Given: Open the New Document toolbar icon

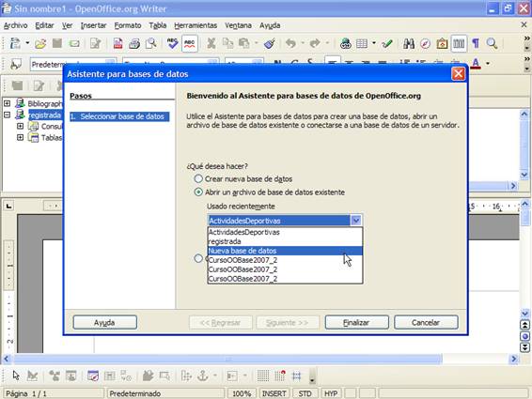Looking at the screenshot, I should [x=15, y=44].
